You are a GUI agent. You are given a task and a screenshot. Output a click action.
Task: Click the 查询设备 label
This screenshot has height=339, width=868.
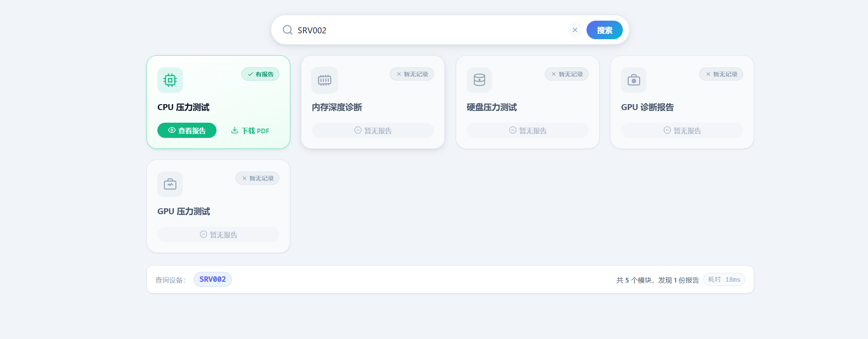coord(170,280)
